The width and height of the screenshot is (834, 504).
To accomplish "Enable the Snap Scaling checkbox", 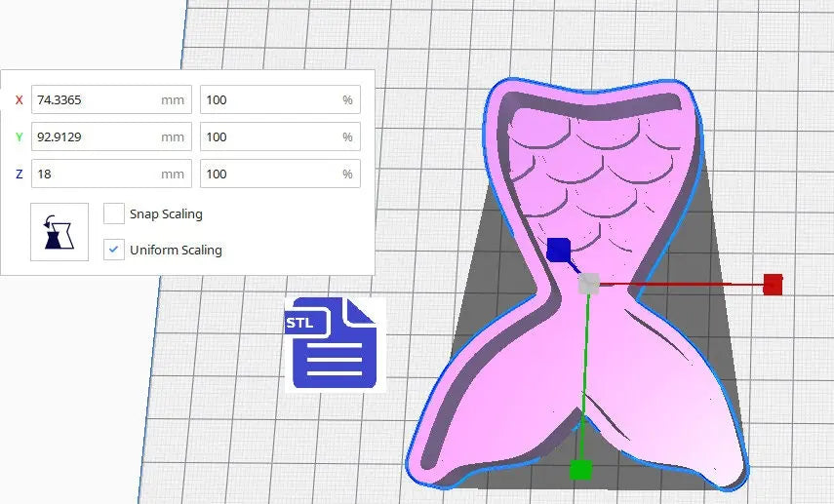I will click(x=114, y=213).
